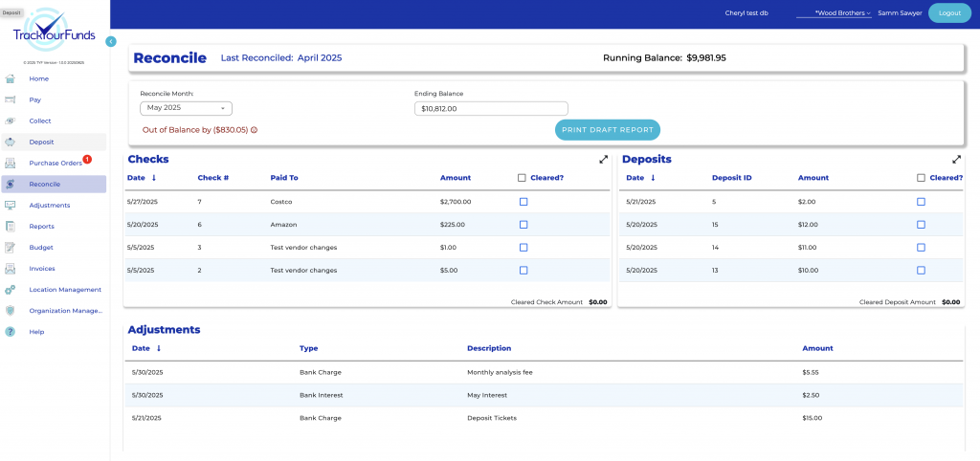The width and height of the screenshot is (980, 461).
Task: Sort Adjustments by Date arrow
Action: tap(159, 348)
